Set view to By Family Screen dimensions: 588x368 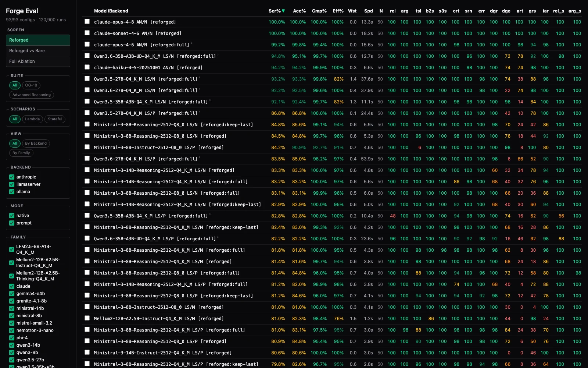click(x=21, y=153)
